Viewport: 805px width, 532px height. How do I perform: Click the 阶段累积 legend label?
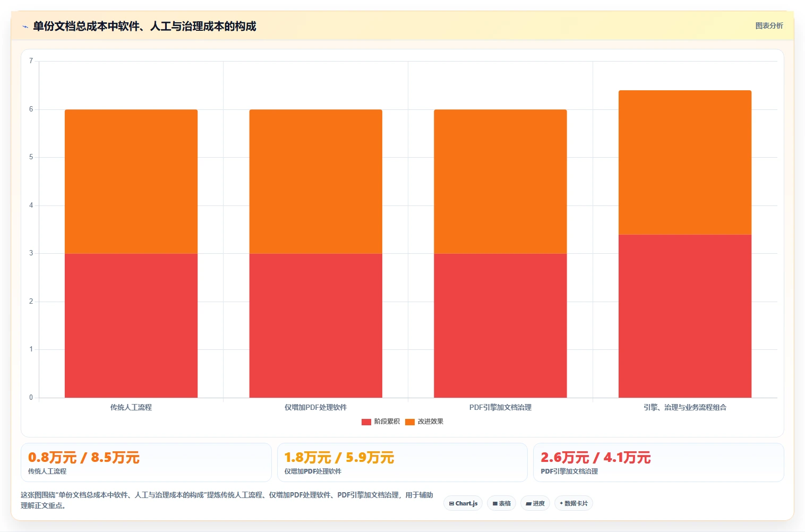coord(387,422)
